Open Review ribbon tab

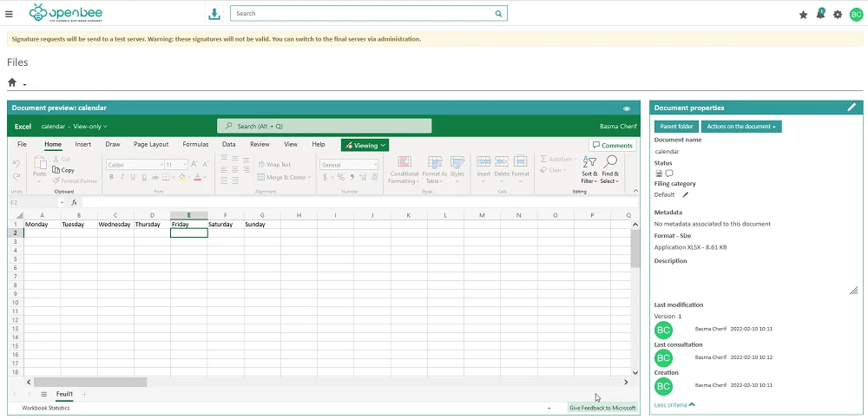click(x=260, y=145)
